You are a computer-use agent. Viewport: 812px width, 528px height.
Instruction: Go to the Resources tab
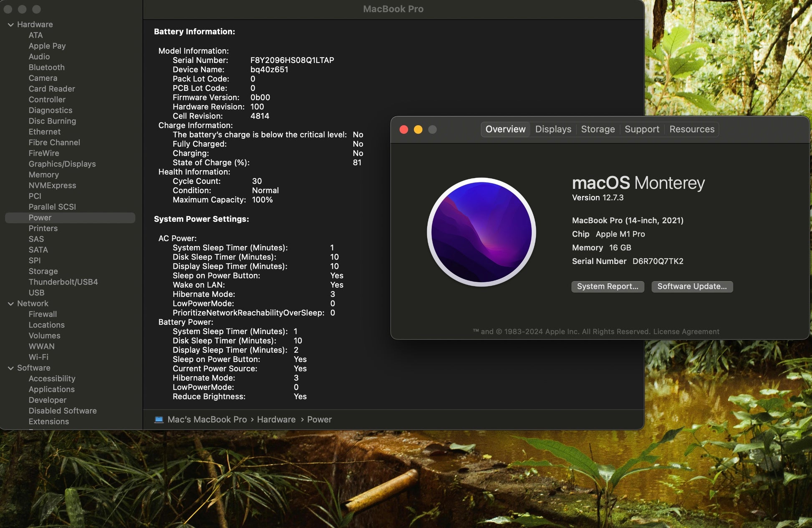coord(691,129)
